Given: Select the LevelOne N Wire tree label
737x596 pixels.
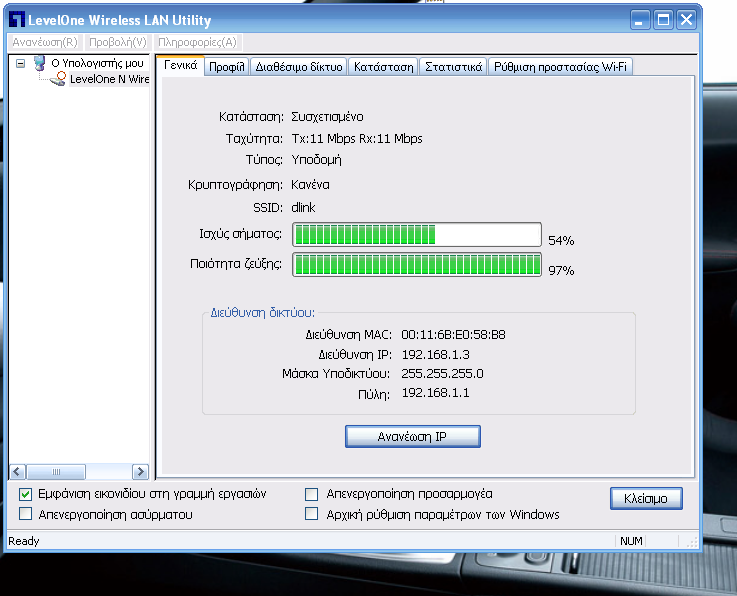Looking at the screenshot, I should (109, 79).
